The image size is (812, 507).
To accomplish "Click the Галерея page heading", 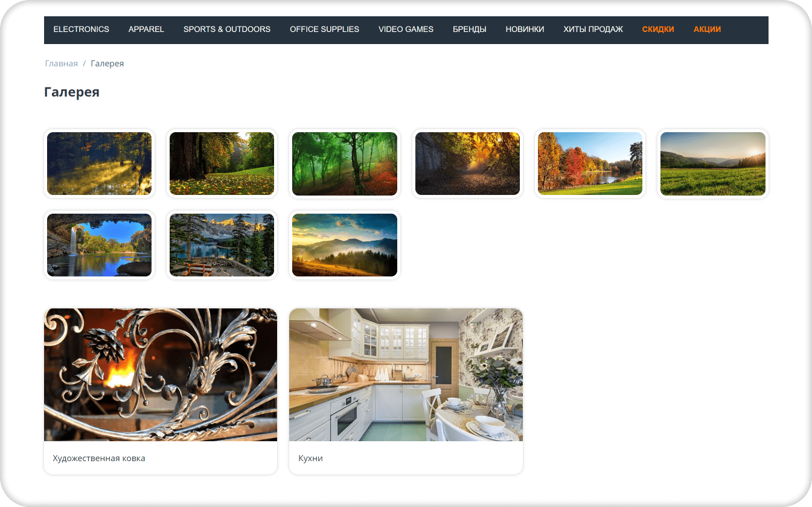I will pyautogui.click(x=72, y=92).
